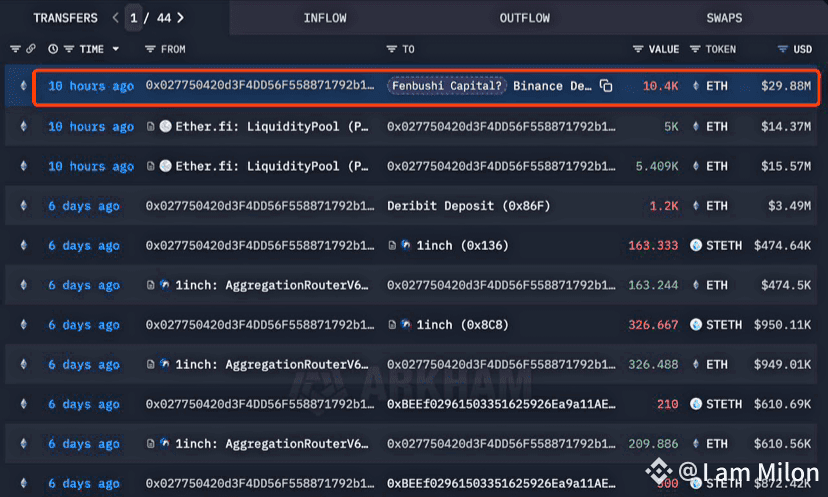Select the 1.2K value cell
The width and height of the screenshot is (828, 497).
[x=664, y=206]
